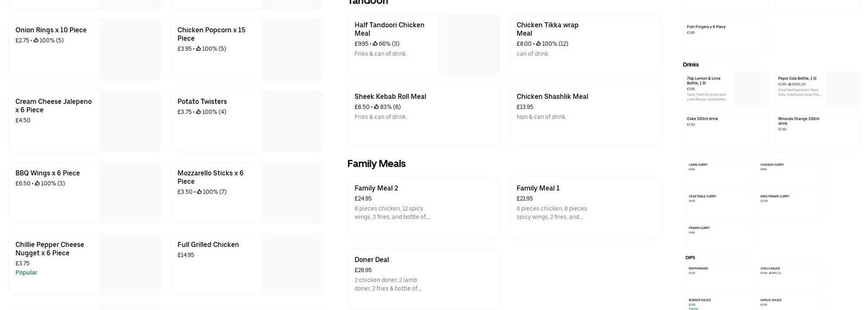This screenshot has width=868, height=310.
Task: Click Chicken Tikka wrap Meal thumbs-up icon
Action: coord(538,44)
